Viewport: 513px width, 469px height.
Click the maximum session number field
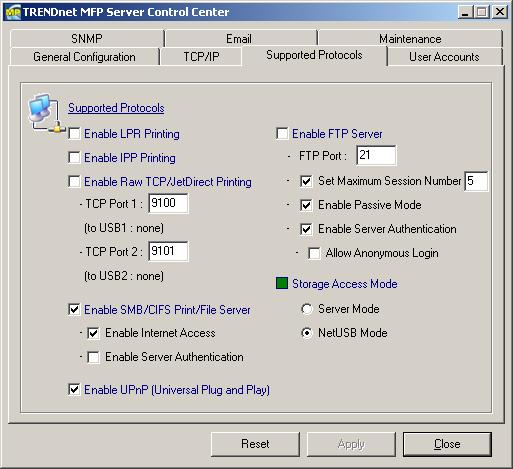pyautogui.click(x=476, y=181)
